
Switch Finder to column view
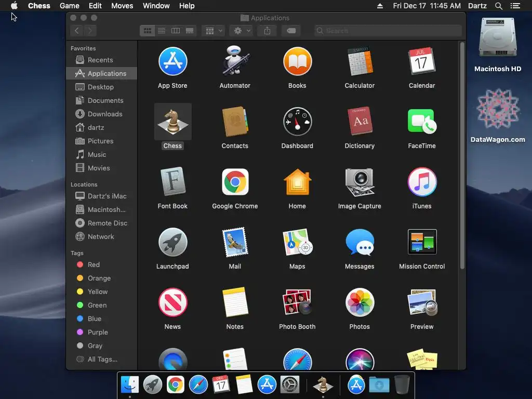176,31
